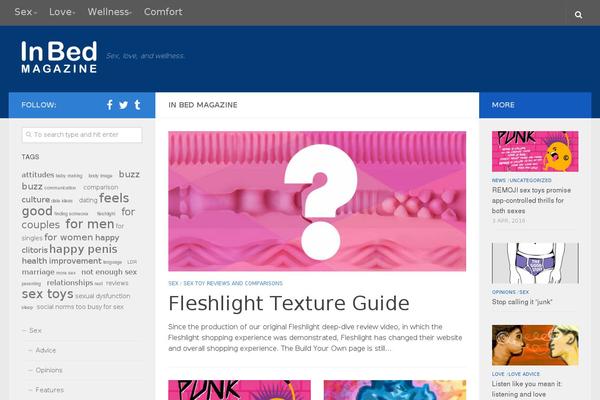Viewport: 600px width, 400px height.
Task: Open the Twitter follow icon
Action: click(x=123, y=105)
